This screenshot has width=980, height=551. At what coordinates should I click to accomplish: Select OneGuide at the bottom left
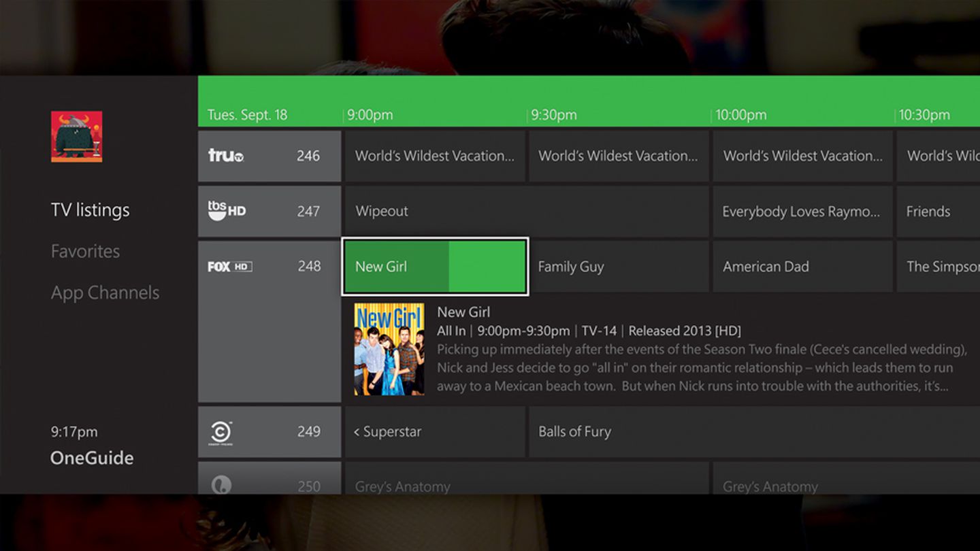(91, 458)
